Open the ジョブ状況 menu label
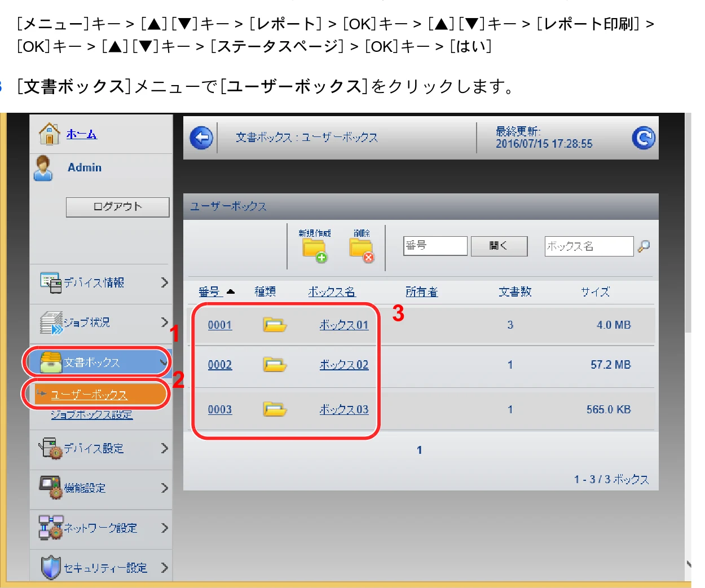Image resolution: width=705 pixels, height=588 pixels. (87, 322)
